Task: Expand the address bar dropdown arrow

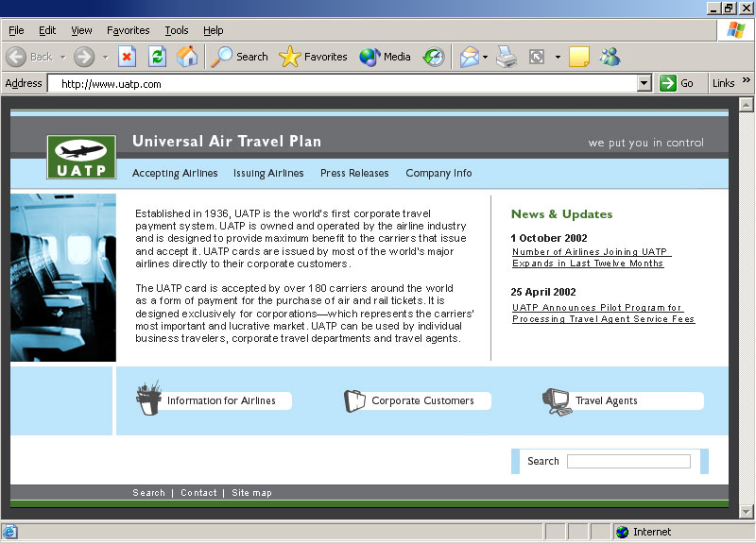Action: (644, 83)
